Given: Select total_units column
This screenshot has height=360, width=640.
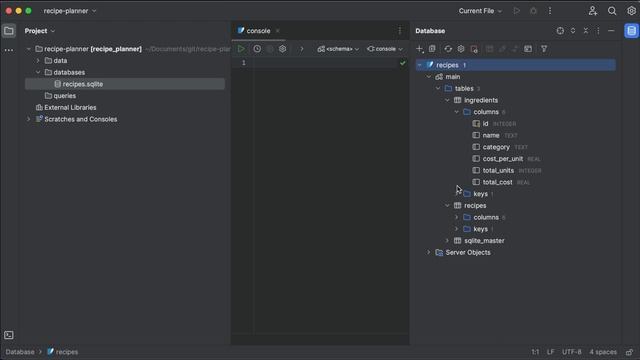Looking at the screenshot, I should click(x=507, y=171).
